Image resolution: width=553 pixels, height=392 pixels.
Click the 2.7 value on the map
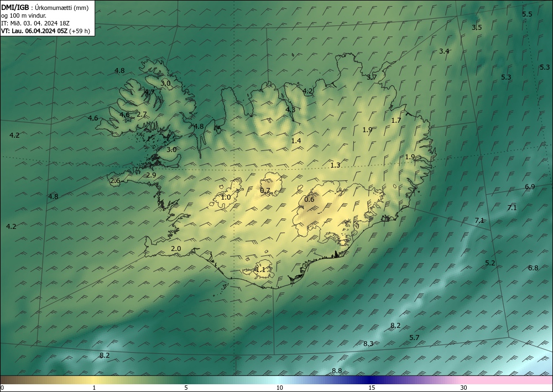(x=142, y=114)
